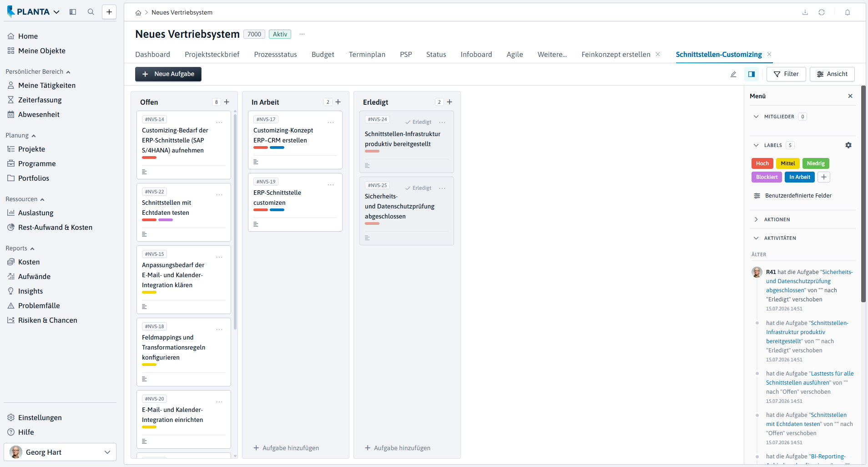The image size is (868, 467).
Task: Toggle the side panel view icon
Action: (x=752, y=74)
